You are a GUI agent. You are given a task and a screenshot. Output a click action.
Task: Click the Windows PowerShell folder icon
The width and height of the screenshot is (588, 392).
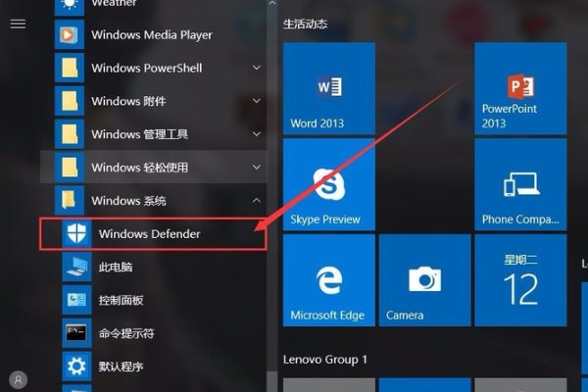tap(70, 68)
